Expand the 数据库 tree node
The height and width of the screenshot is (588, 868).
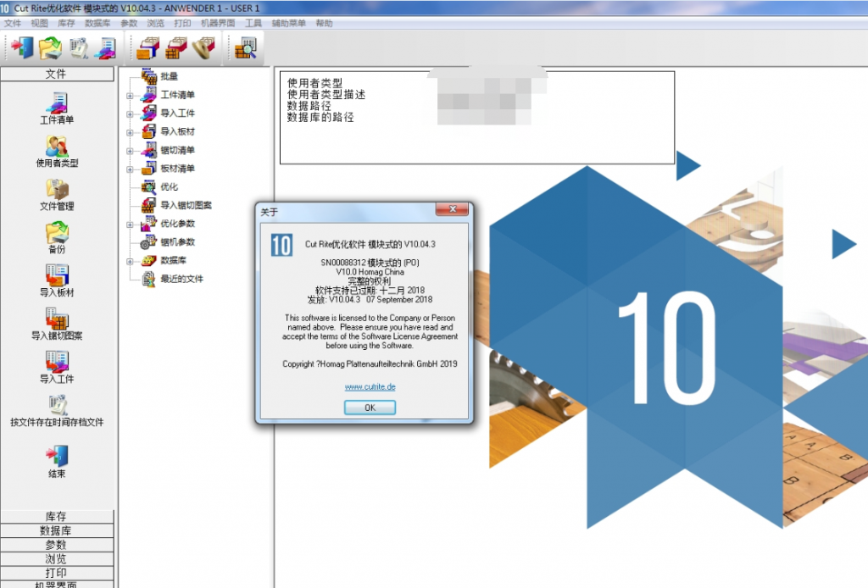point(131,261)
